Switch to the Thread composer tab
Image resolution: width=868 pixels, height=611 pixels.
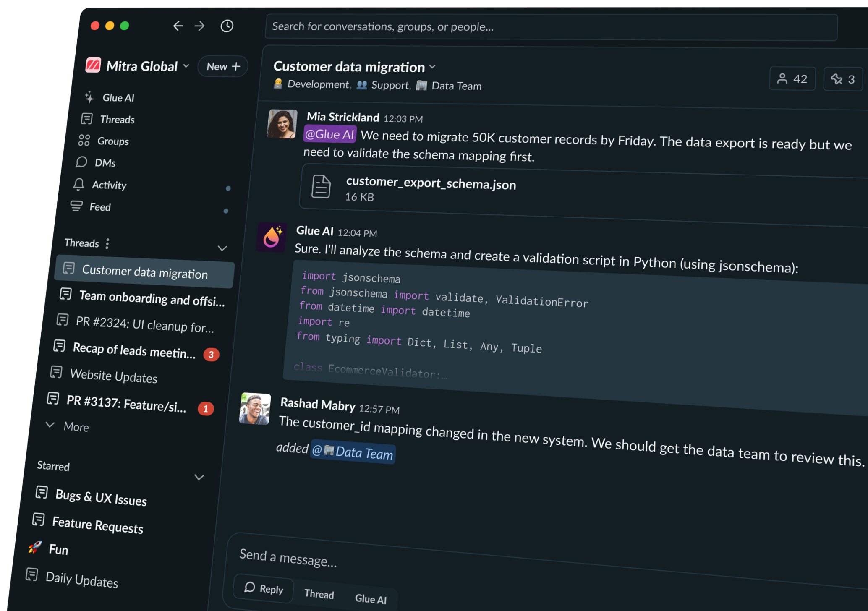pyautogui.click(x=319, y=594)
